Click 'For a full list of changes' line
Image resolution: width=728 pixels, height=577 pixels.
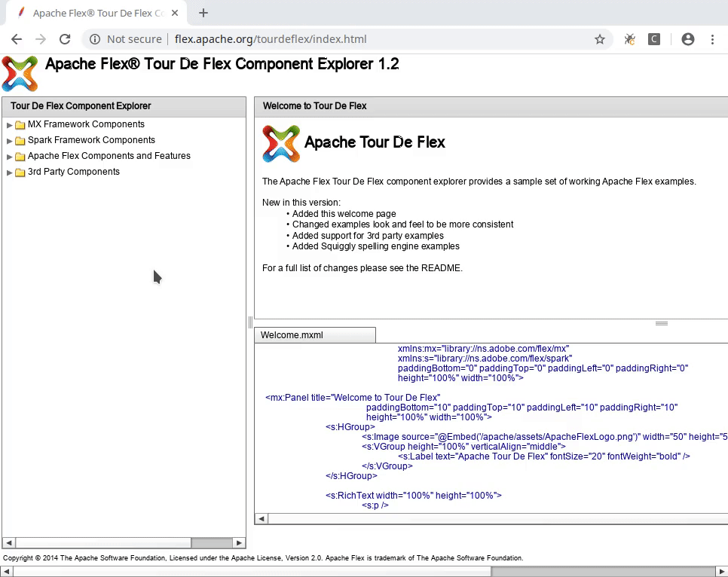pos(362,268)
